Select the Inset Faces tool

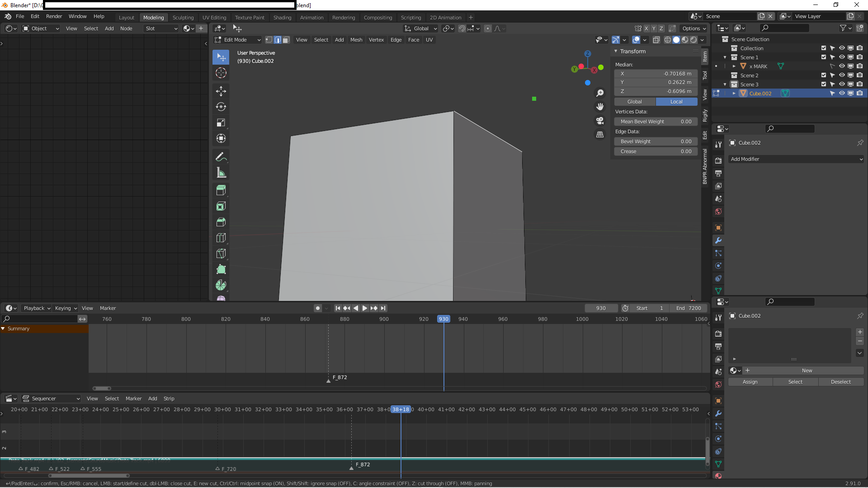click(221, 206)
